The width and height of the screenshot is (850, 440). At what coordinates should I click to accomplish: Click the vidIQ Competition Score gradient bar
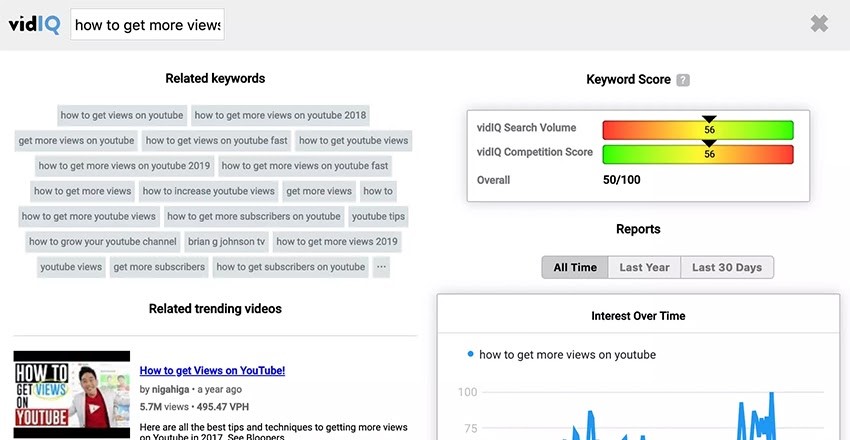(698, 154)
